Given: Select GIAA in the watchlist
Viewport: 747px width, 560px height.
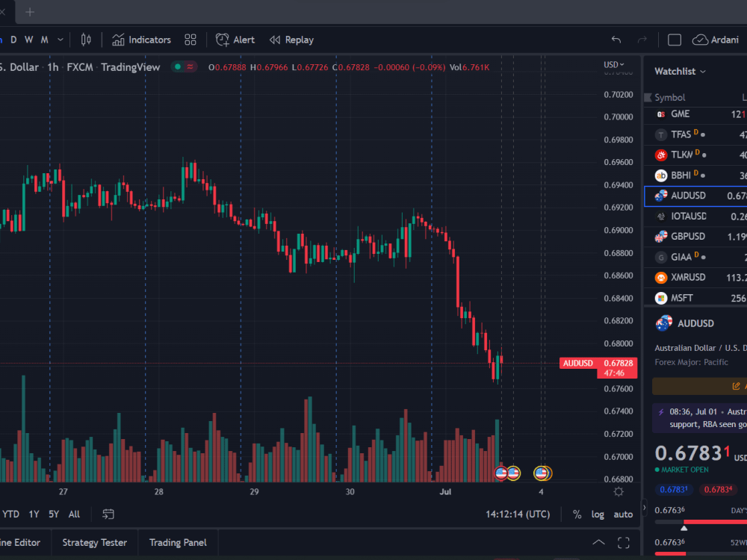Looking at the screenshot, I should tap(695, 257).
